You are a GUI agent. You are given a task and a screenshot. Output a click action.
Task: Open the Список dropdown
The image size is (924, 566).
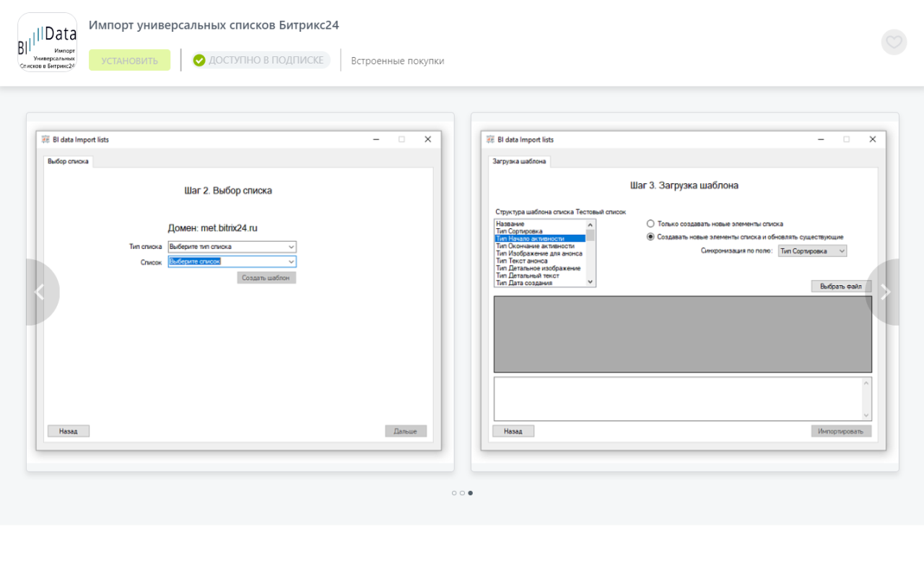tap(232, 261)
